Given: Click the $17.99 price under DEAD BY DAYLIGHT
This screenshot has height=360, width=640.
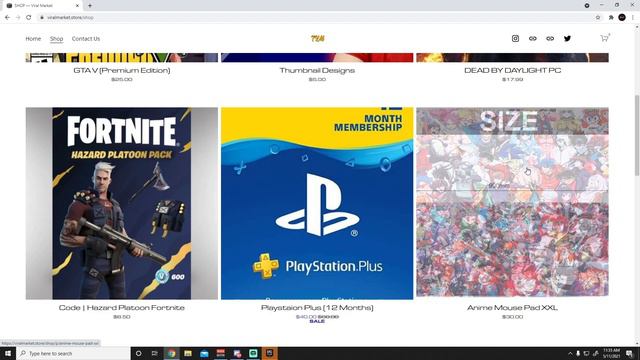Looking at the screenshot, I should tap(512, 79).
